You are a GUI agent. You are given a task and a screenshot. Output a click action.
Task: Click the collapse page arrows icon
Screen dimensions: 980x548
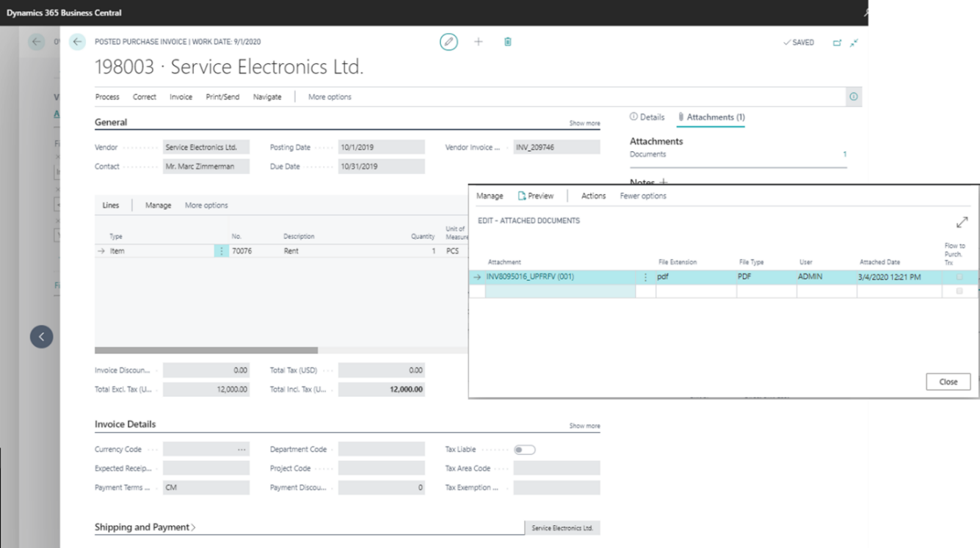(854, 43)
